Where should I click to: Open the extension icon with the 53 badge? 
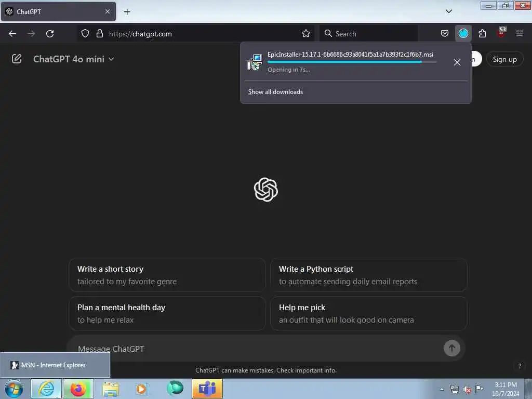pyautogui.click(x=501, y=33)
